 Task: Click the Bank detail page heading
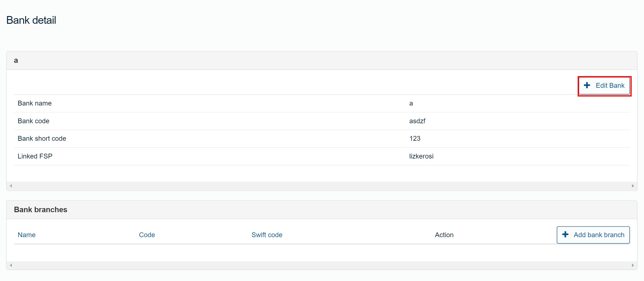point(31,20)
